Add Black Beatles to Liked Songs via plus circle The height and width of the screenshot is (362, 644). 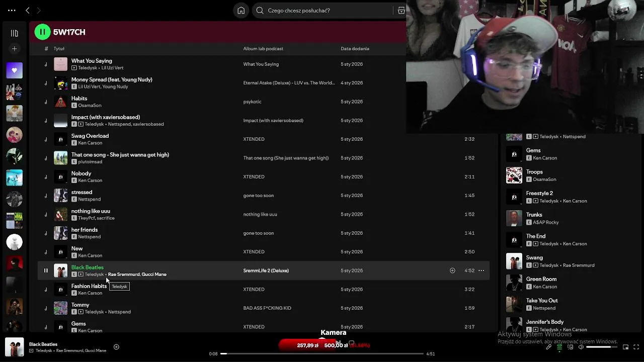click(x=452, y=270)
